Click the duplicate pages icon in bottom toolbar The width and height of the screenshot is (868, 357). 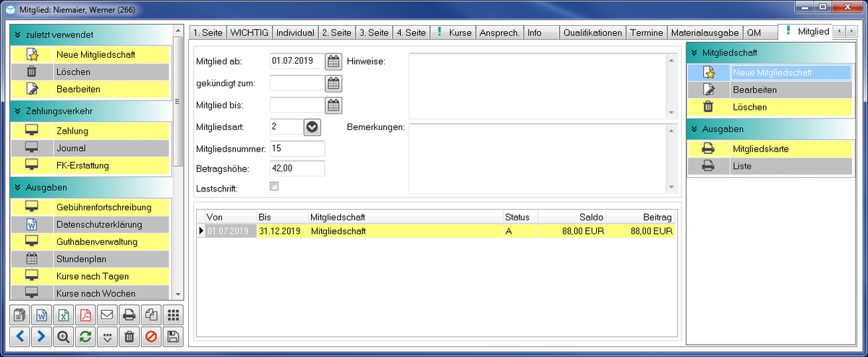click(x=150, y=315)
